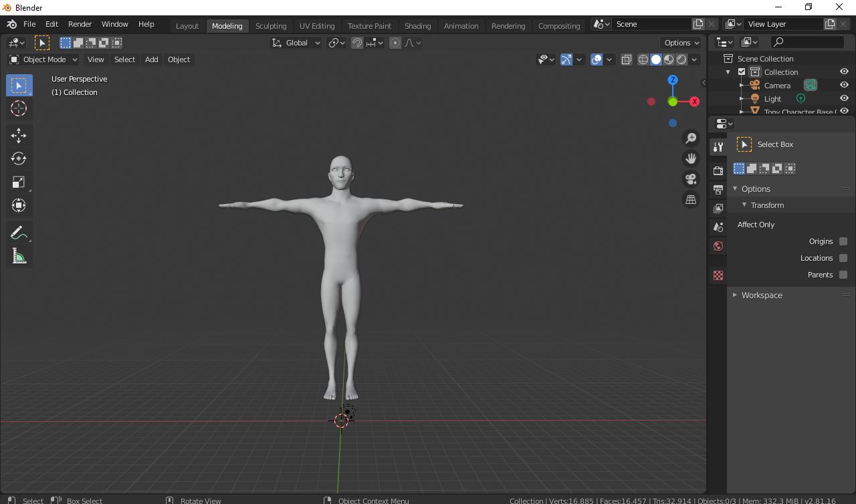Switch to the UV Editing workspace tab
The width and height of the screenshot is (856, 504).
tap(317, 26)
